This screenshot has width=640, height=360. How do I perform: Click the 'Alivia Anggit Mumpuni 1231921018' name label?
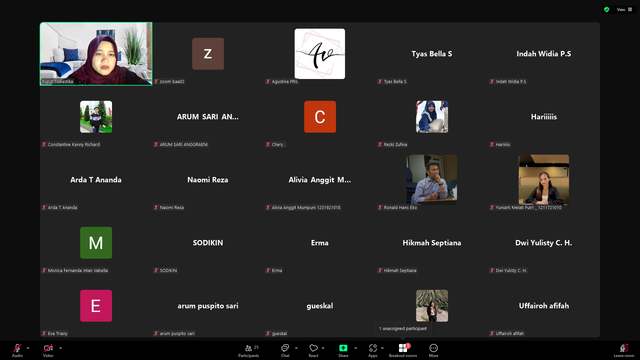coord(306,207)
